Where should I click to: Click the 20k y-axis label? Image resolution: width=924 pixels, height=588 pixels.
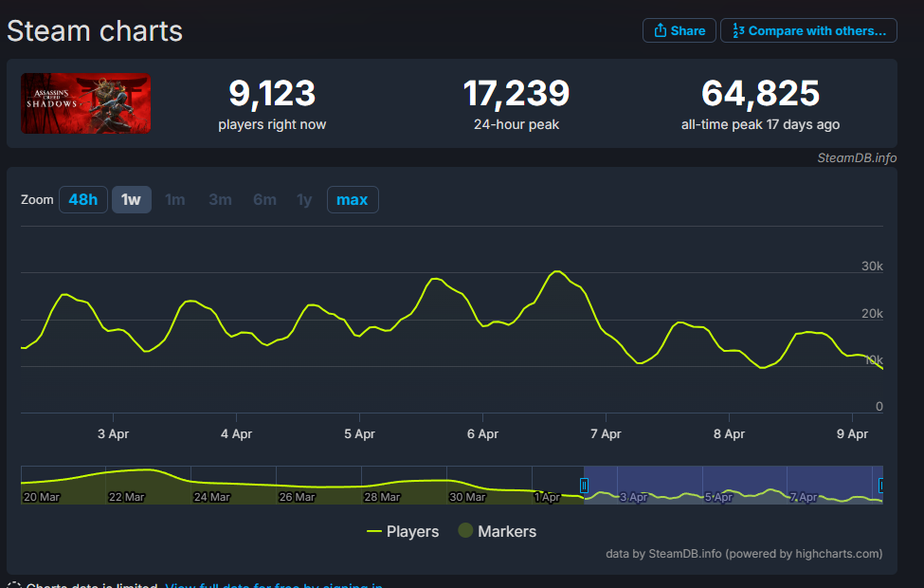click(x=872, y=314)
